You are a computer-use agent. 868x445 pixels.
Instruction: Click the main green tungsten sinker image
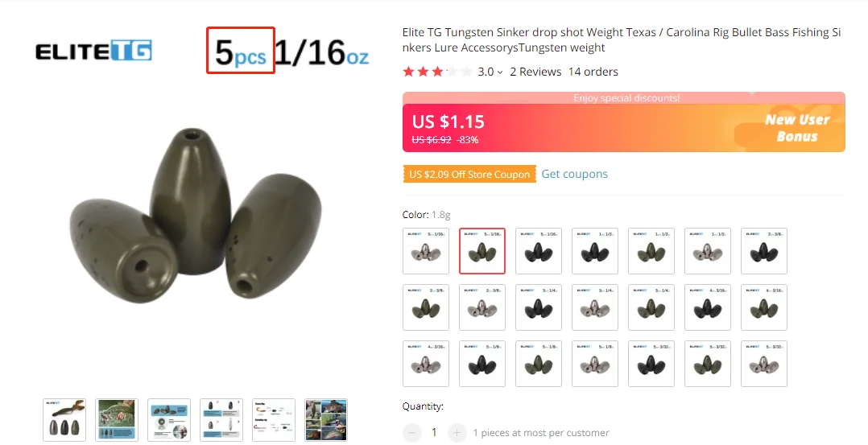pyautogui.click(x=195, y=216)
